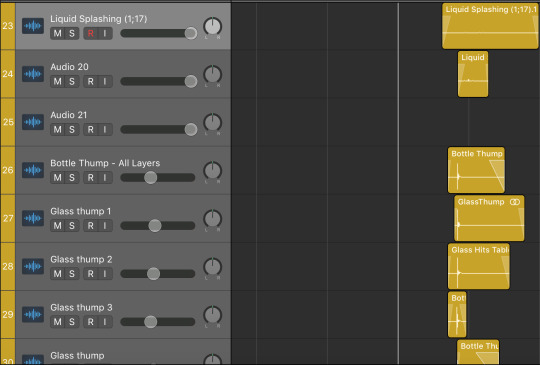Screen dimensions: 540x365
Task: Select the Glass thump 2 track name
Action: click(81, 259)
